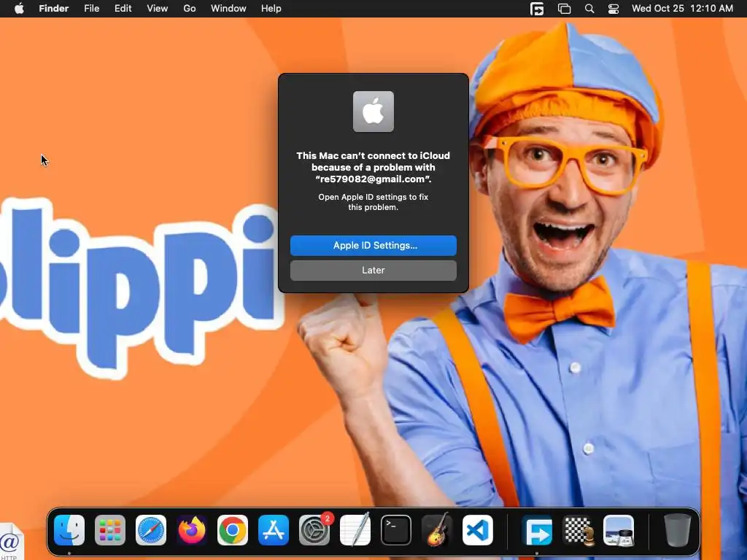Open the Edit menu

(123, 9)
